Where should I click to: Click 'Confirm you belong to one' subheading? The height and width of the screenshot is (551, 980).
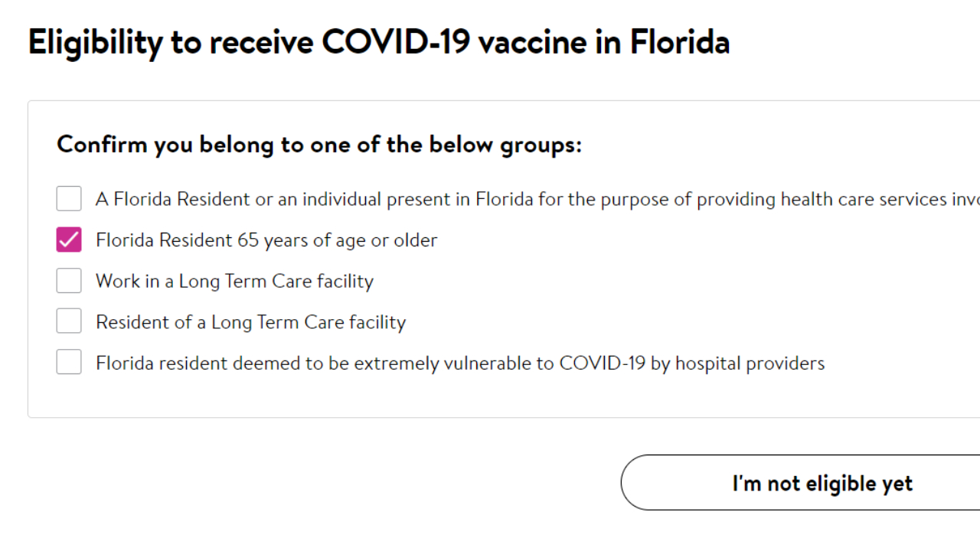[x=203, y=144]
